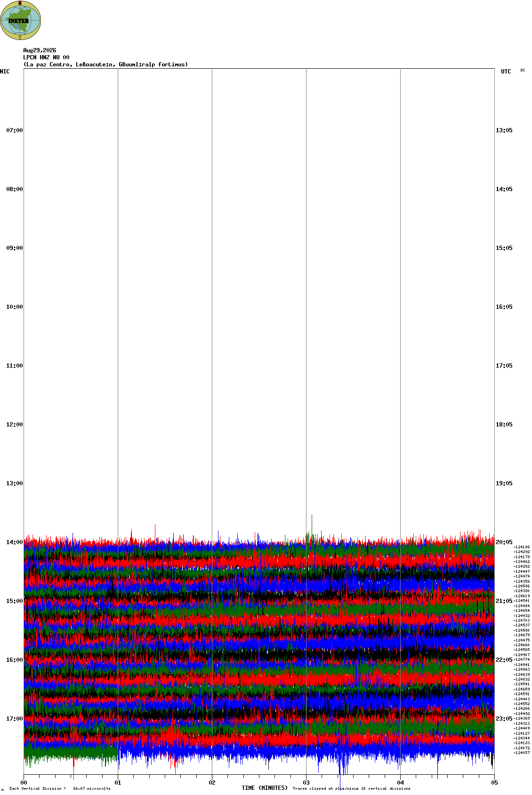Click the INETER logo at top left
Screen dimensions: 532x795
(x=21, y=20)
